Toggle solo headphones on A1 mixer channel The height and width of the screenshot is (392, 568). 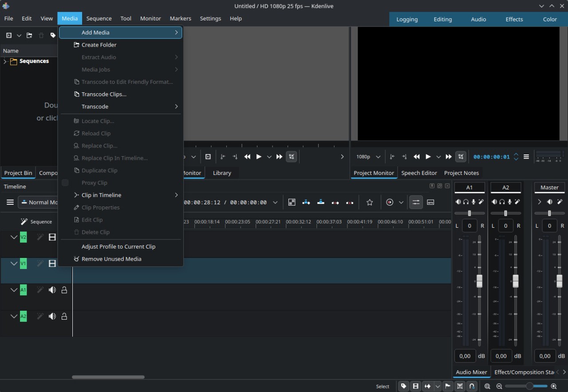466,202
